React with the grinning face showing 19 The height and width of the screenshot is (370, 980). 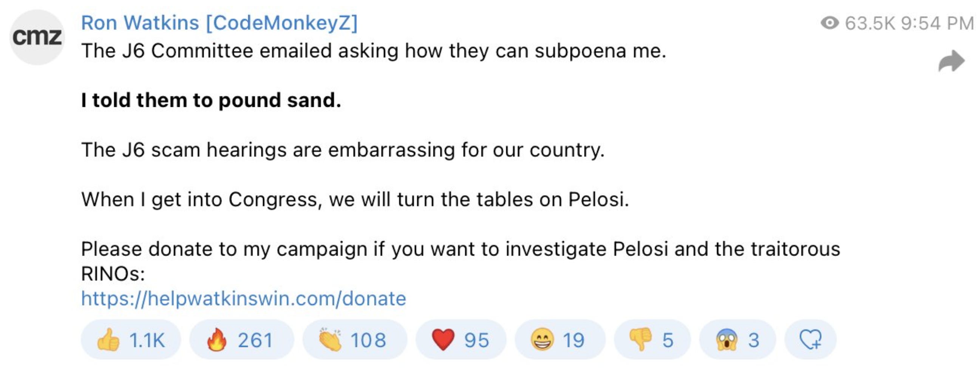click(559, 339)
